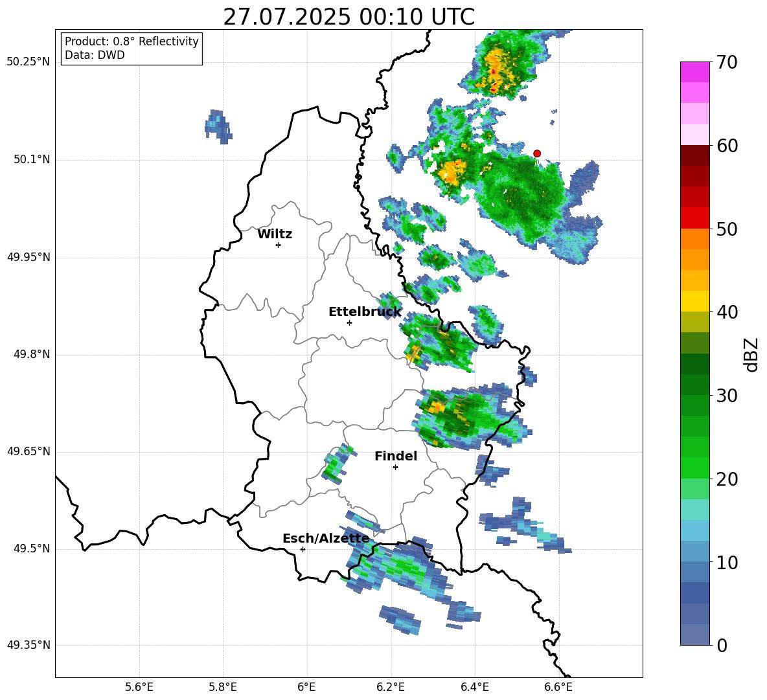767x700 pixels.
Task: Click the Findel city label
Action: [396, 456]
